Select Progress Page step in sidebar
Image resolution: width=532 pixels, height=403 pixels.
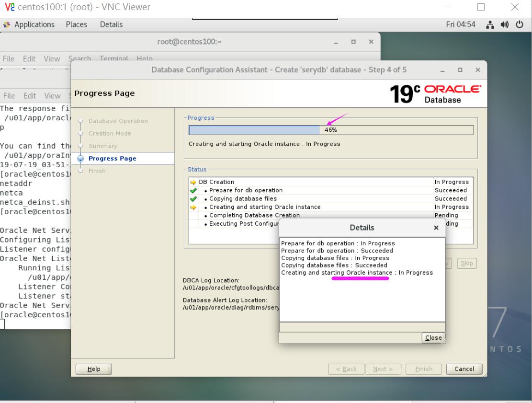click(x=113, y=159)
